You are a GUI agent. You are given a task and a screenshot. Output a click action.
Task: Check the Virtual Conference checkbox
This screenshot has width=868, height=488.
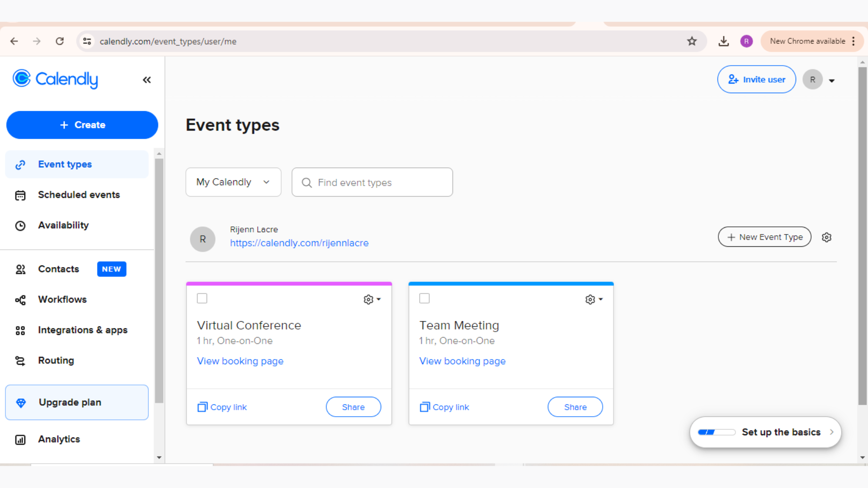(x=202, y=298)
